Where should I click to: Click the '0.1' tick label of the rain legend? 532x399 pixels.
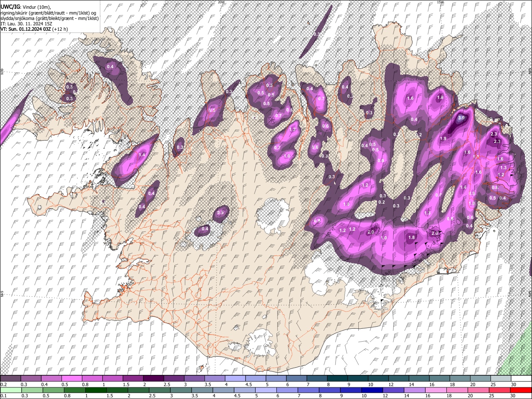pyautogui.click(x=3, y=396)
